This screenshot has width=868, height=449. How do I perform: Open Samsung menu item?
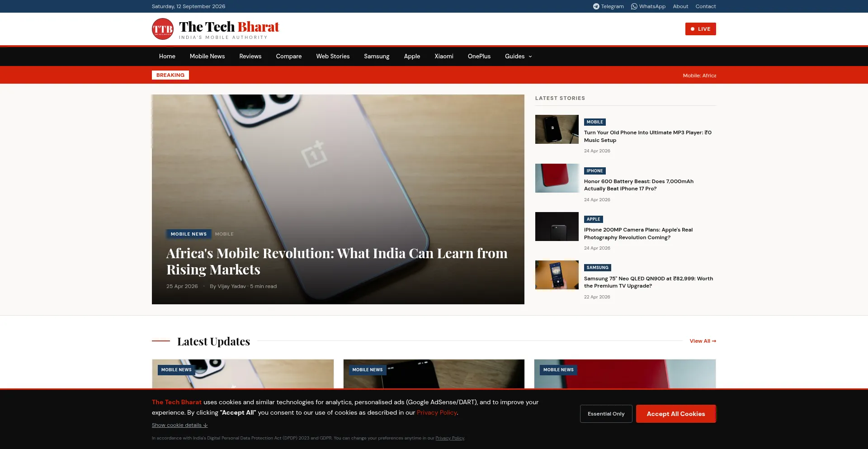(x=377, y=57)
